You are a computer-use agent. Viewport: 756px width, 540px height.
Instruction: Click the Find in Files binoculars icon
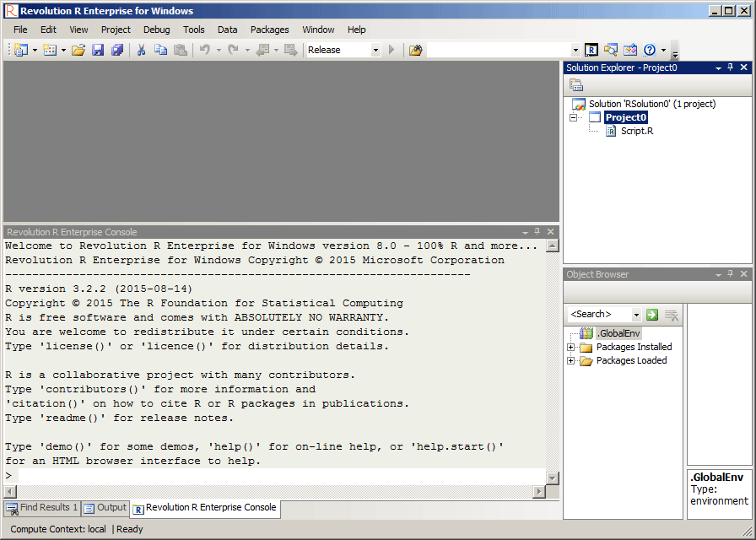tap(415, 50)
